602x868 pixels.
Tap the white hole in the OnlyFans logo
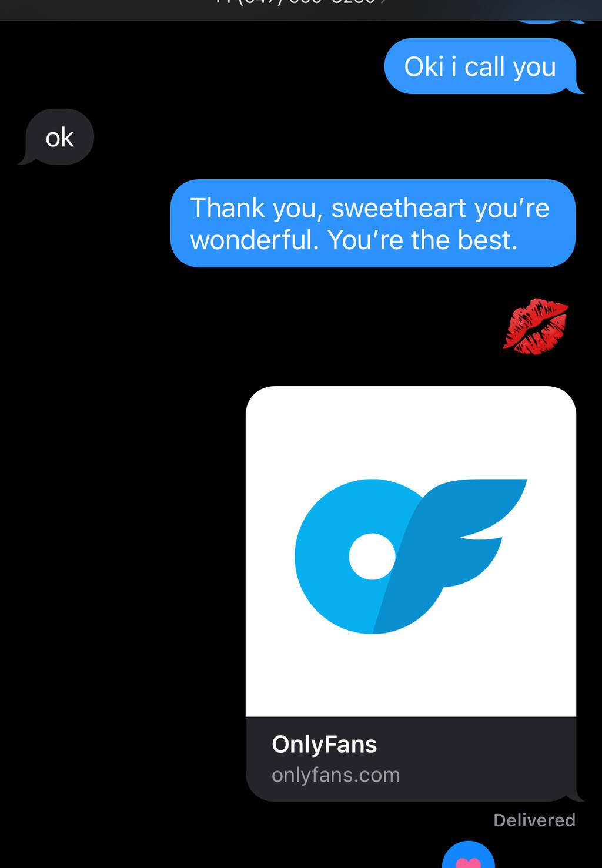(x=372, y=556)
